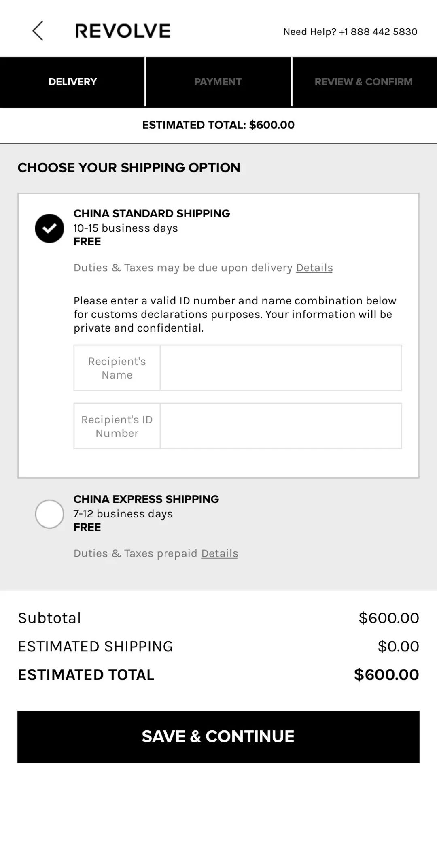Viewport: 437px width, 868px height.
Task: Click the China Standard Shipping title text
Action: [x=152, y=213]
